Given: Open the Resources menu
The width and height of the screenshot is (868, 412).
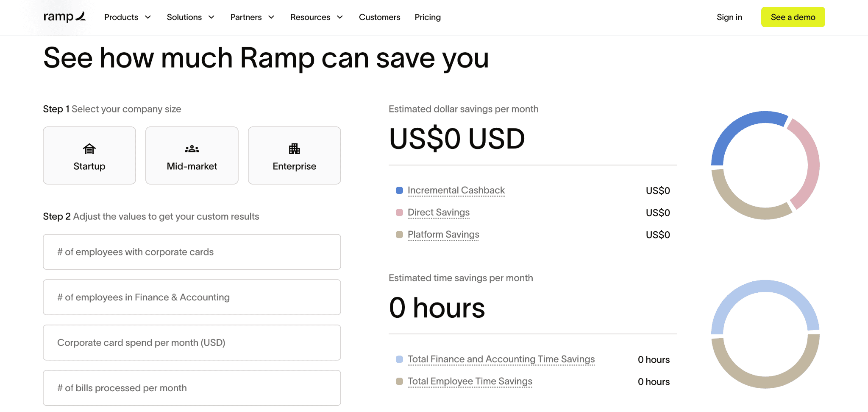Looking at the screenshot, I should tap(317, 17).
